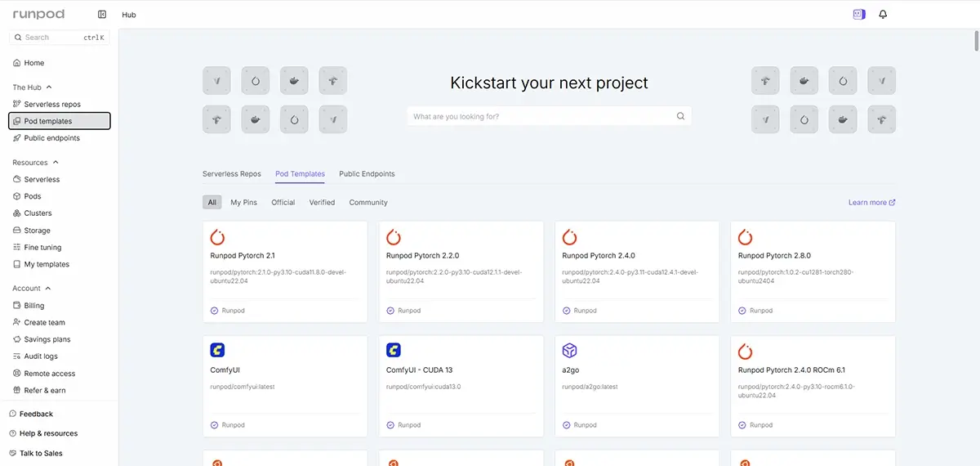Open the Learn more link
This screenshot has height=466, width=980.
point(871,203)
